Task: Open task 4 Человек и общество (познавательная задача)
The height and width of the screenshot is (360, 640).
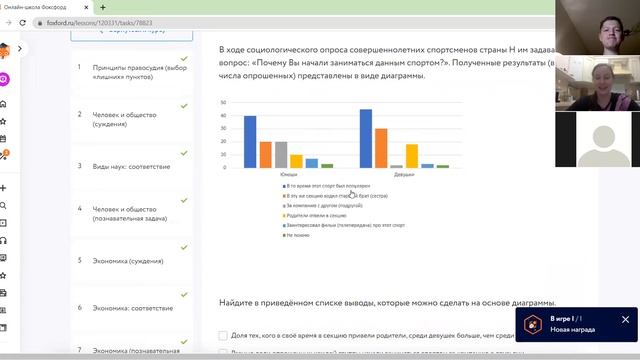Action: point(131,213)
